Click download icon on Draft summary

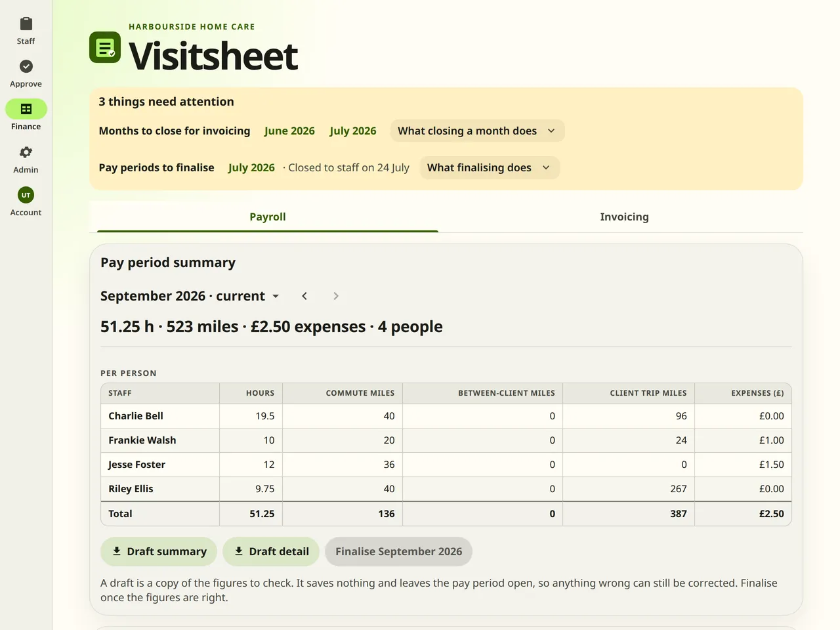117,551
